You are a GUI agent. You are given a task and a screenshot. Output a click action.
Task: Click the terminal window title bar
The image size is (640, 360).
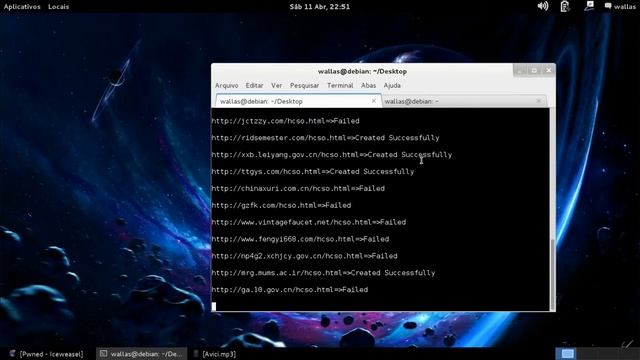click(x=362, y=71)
